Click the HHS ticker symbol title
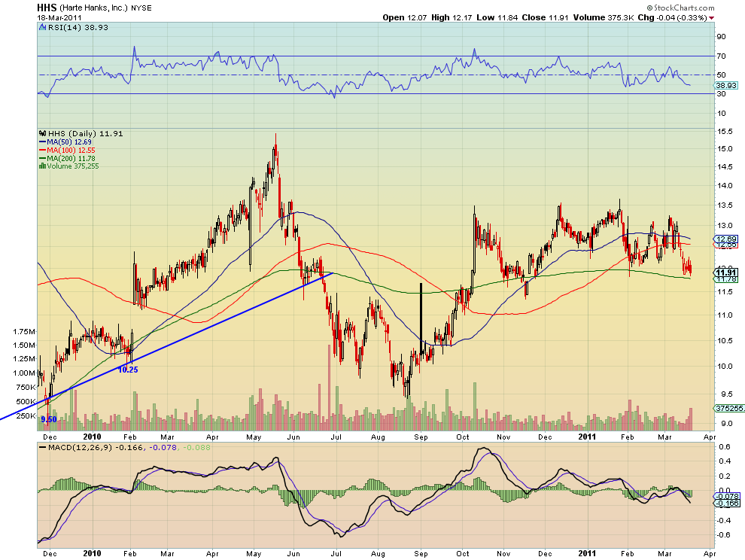 point(47,8)
